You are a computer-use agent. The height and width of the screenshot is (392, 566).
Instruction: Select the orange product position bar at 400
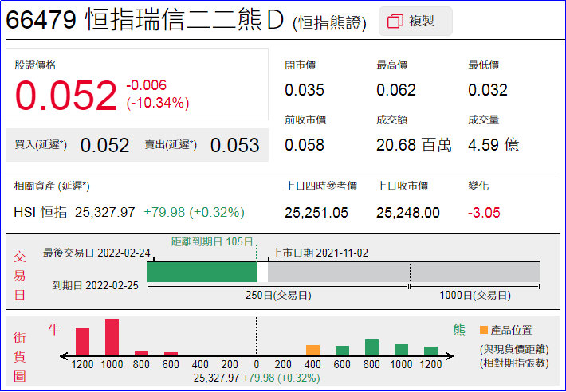312,350
